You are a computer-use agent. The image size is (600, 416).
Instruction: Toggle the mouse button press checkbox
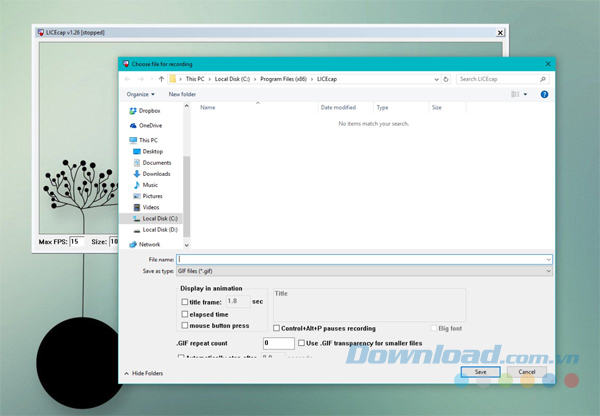click(184, 325)
